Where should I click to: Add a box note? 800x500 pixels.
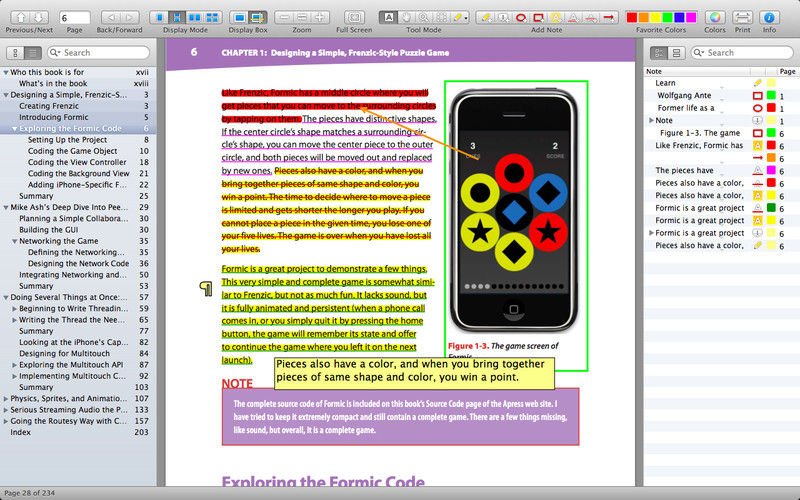pos(538,17)
